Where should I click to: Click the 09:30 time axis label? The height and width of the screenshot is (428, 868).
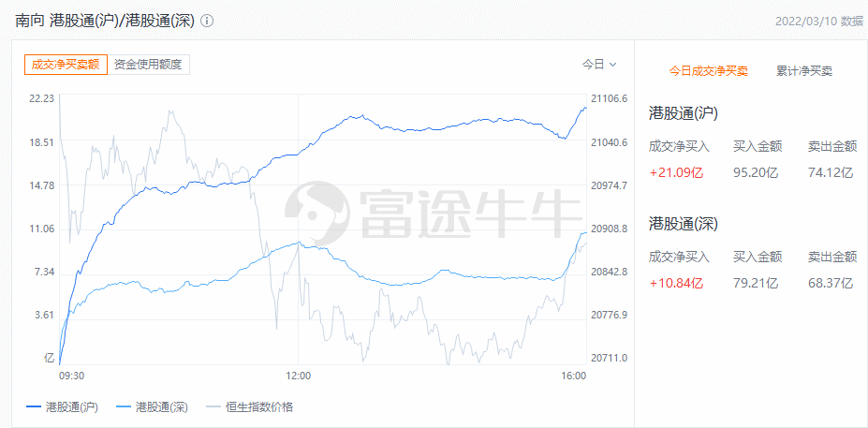point(71,376)
